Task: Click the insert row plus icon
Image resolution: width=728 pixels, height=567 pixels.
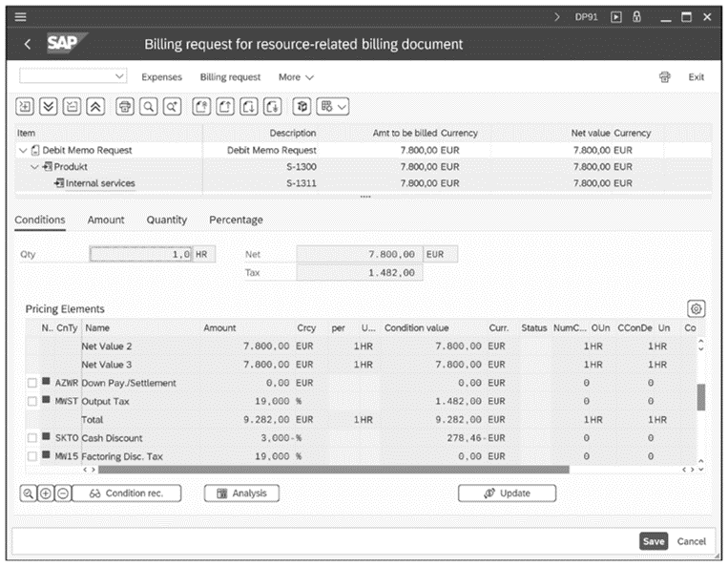Action: (46, 493)
